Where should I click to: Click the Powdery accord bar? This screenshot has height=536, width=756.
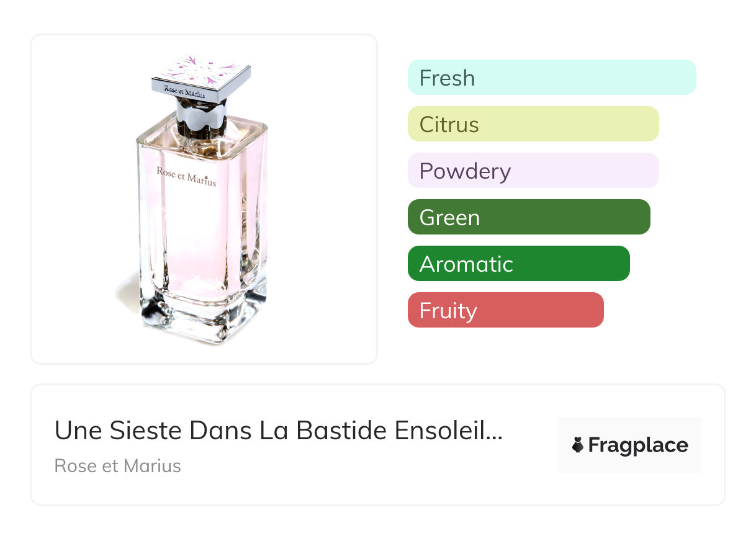(x=533, y=171)
